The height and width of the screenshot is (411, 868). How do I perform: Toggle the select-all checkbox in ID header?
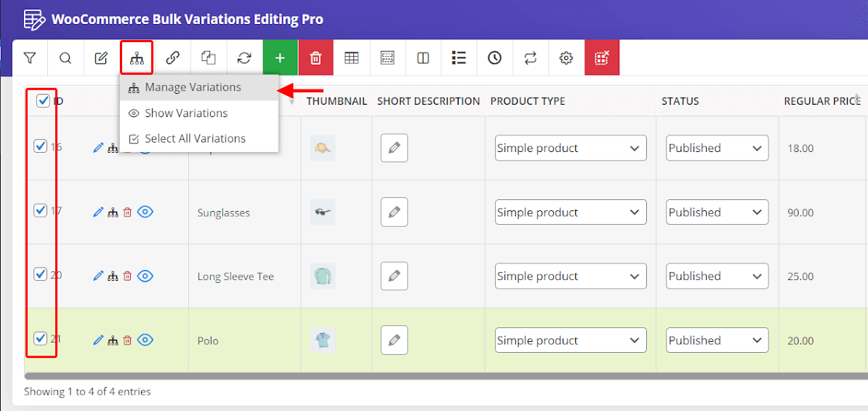click(x=43, y=101)
